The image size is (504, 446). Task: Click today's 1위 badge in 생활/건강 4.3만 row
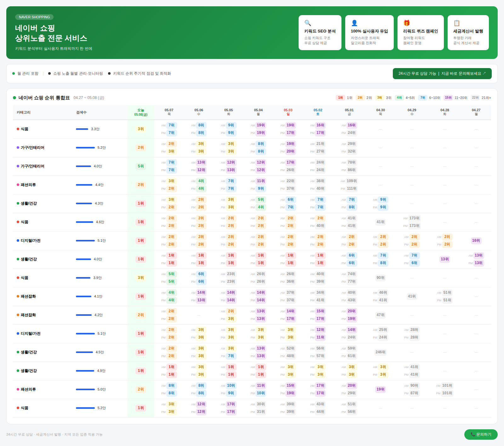[x=141, y=203]
